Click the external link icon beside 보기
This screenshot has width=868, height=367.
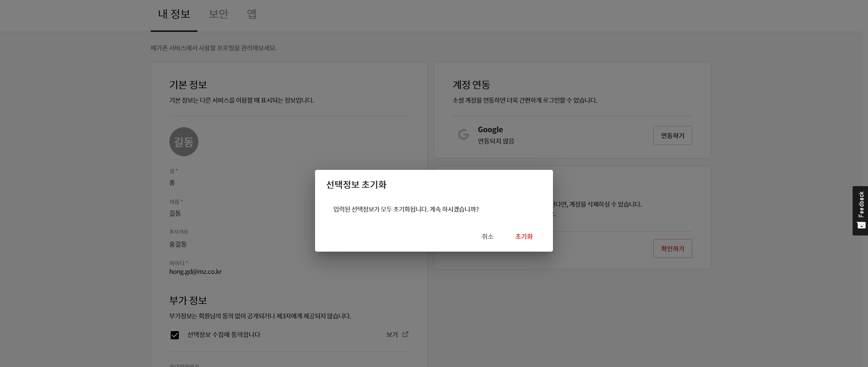405,334
